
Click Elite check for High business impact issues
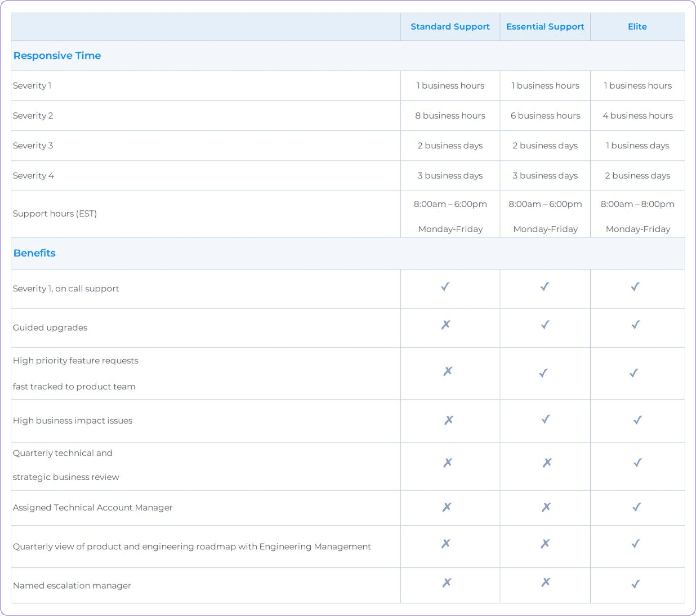pos(638,420)
